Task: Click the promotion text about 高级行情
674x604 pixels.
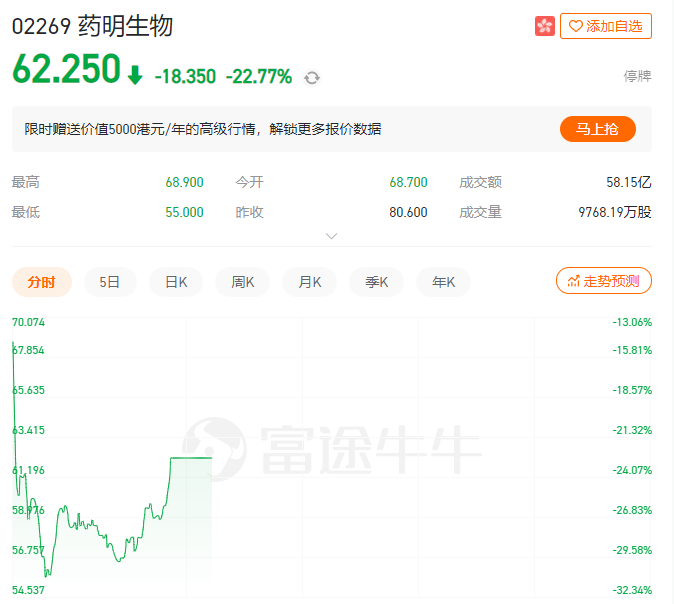Action: (x=202, y=129)
